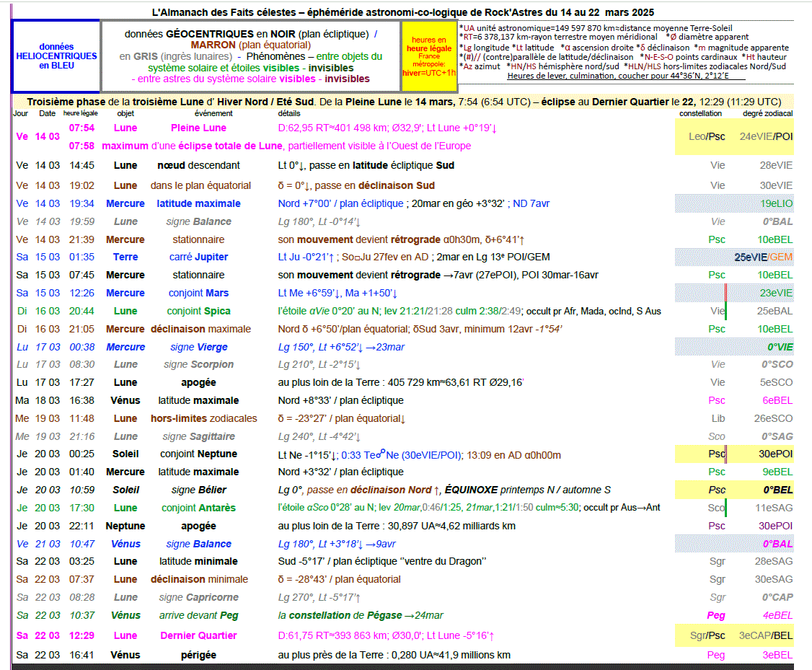Click the 'périgée' event for Vénus
This screenshot has height=670, width=812.
coord(198,656)
